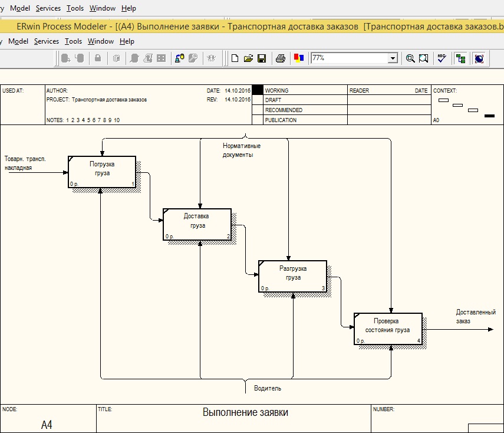Image resolution: width=504 pixels, height=433 pixels.
Task: Open Services menu under the ERwin title bar
Action: tap(47, 41)
